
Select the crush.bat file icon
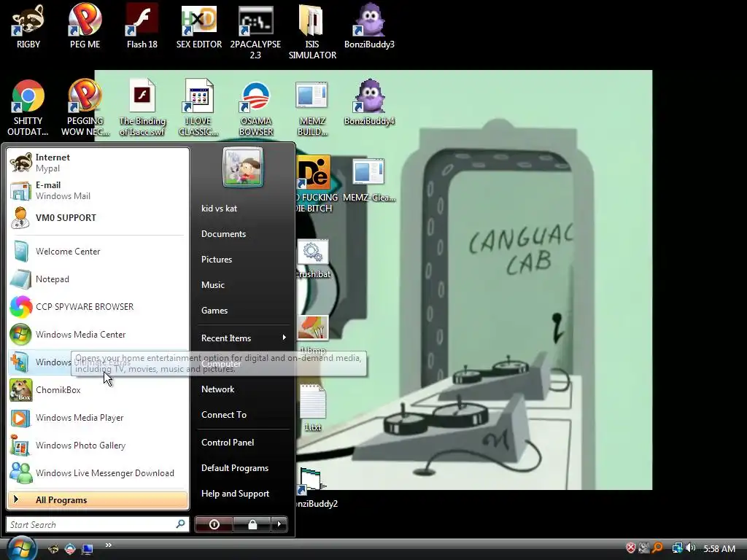pyautogui.click(x=313, y=260)
